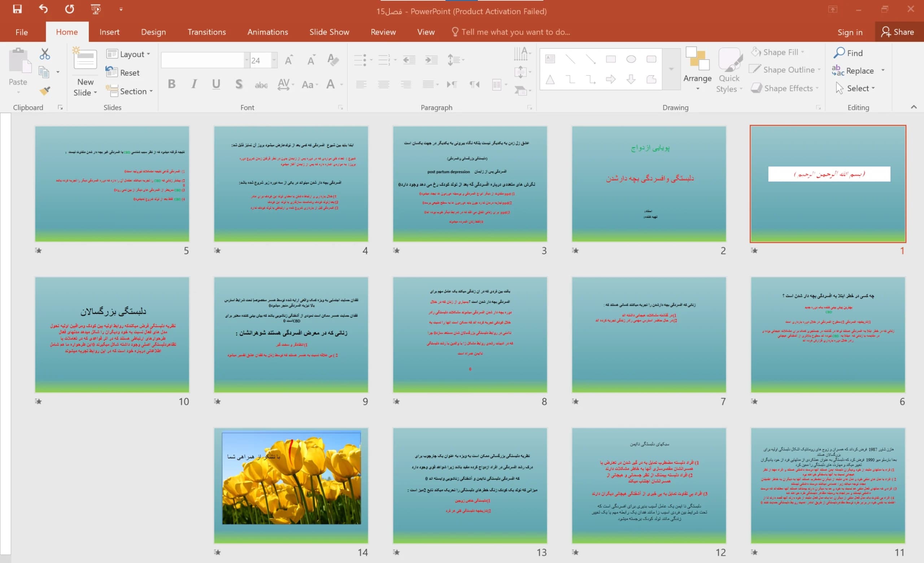The width and height of the screenshot is (924, 563).
Task: Toggle Center text alignment
Action: pyautogui.click(x=383, y=84)
